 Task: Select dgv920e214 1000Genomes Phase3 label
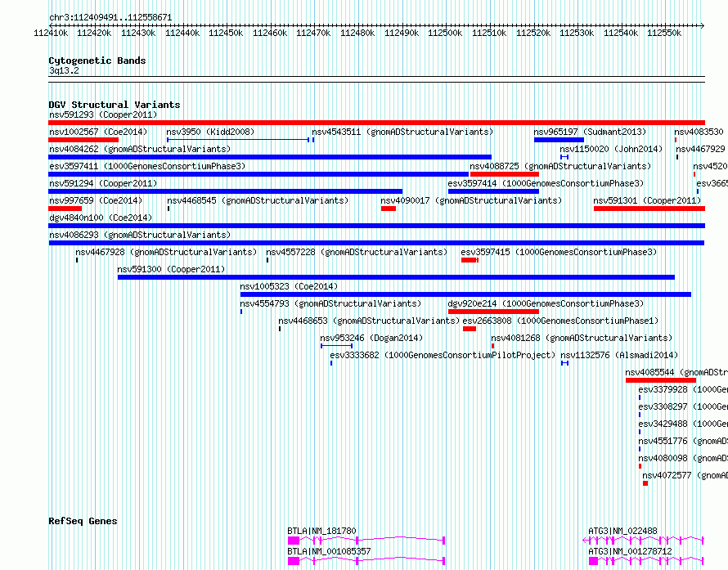coord(546,303)
